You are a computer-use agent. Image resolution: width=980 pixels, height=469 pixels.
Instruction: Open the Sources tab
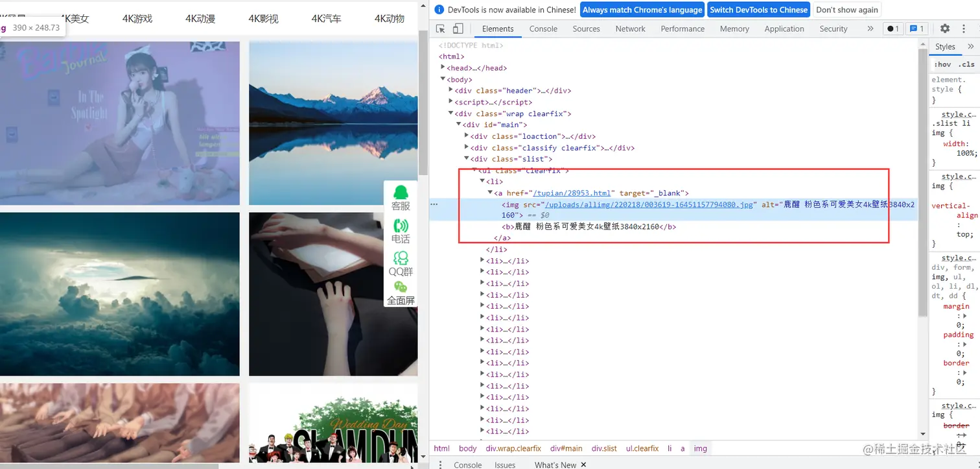pos(587,29)
